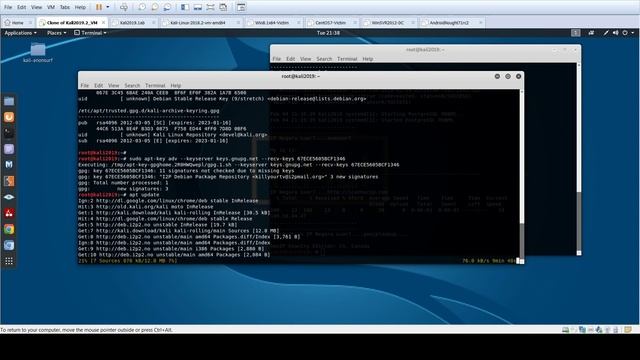This screenshot has height=360, width=640.
Task: Open Search menu in front terminal window
Action: point(132,85)
